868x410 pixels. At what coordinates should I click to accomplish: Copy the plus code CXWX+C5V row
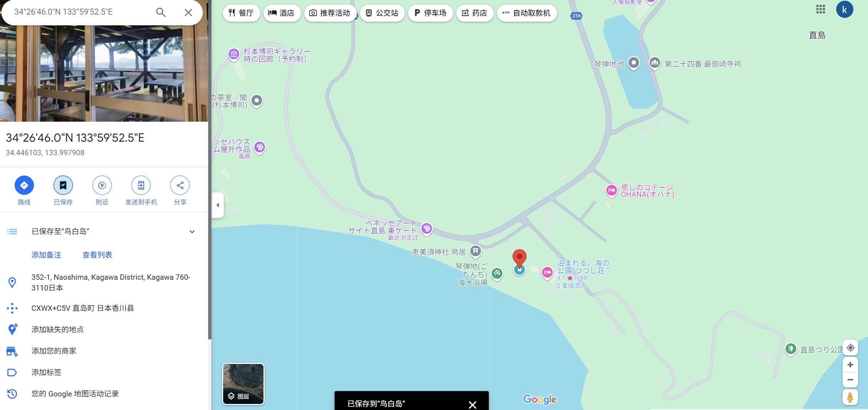(x=104, y=308)
